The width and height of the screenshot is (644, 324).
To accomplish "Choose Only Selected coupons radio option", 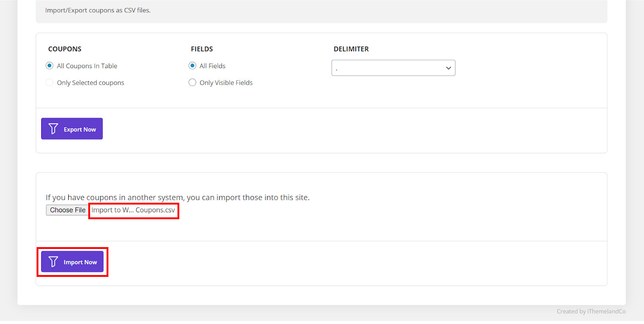I will coord(50,83).
